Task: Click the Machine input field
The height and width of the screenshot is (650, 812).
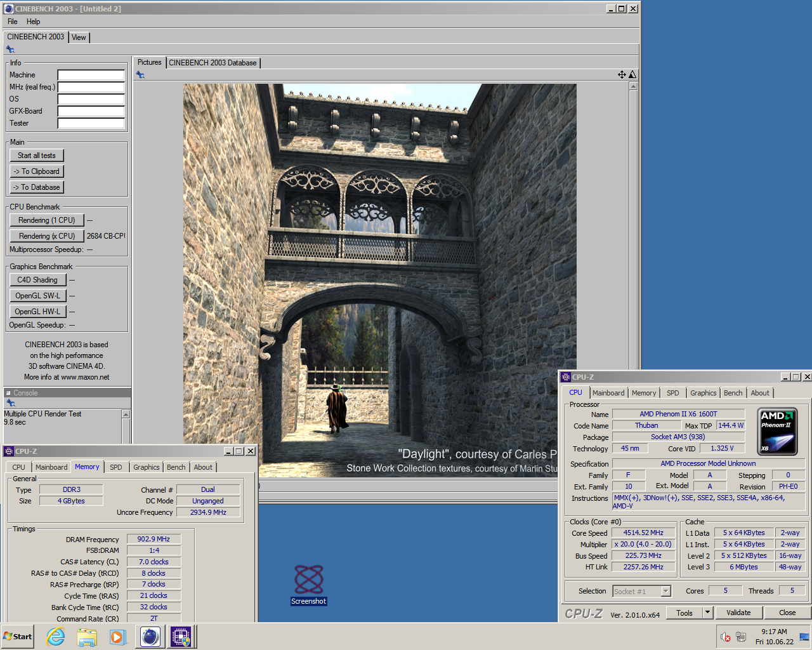Action: click(x=91, y=75)
